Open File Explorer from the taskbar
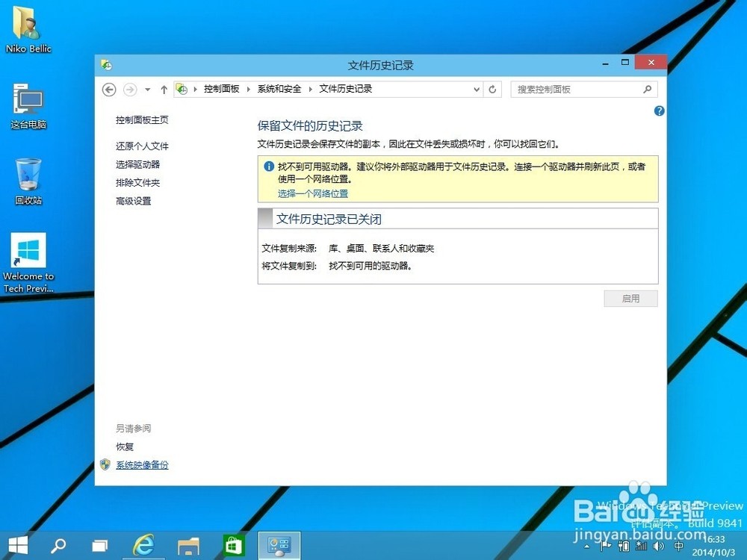The width and height of the screenshot is (747, 560). click(189, 546)
